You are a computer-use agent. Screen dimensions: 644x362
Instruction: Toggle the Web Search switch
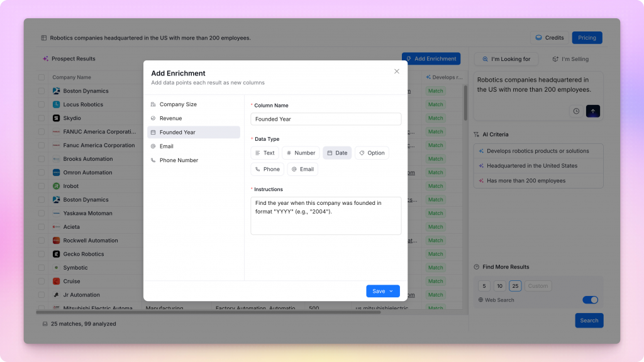590,300
